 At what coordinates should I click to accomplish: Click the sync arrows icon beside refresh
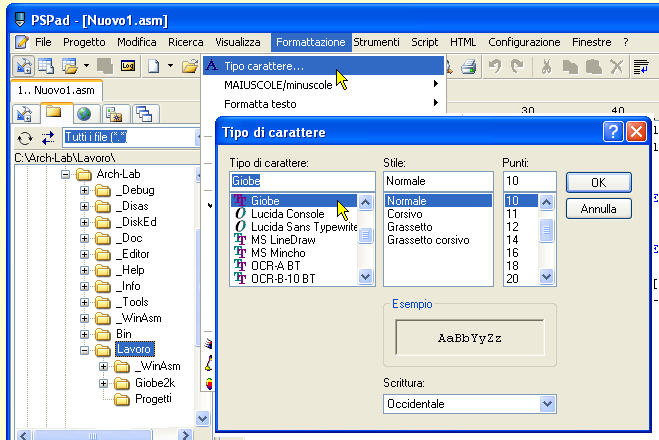click(48, 138)
